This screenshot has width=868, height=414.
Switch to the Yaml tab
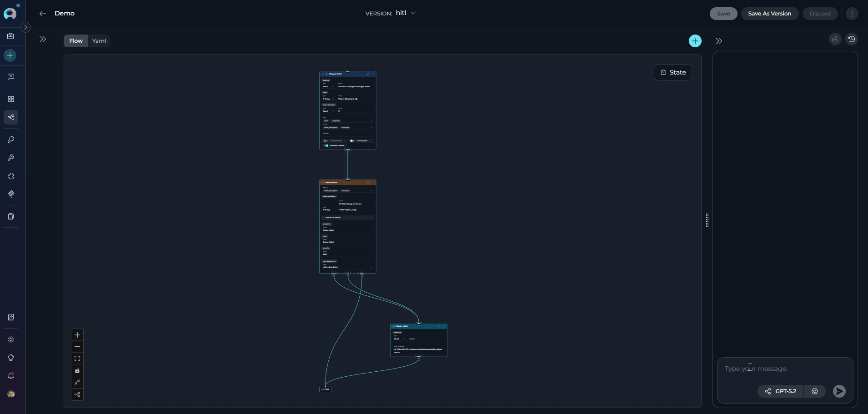point(99,41)
